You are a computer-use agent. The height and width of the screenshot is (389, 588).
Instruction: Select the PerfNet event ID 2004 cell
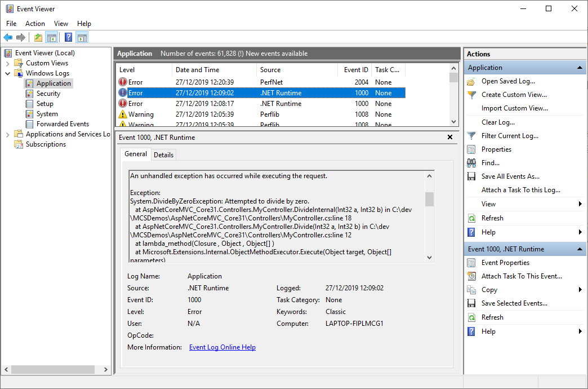point(362,82)
